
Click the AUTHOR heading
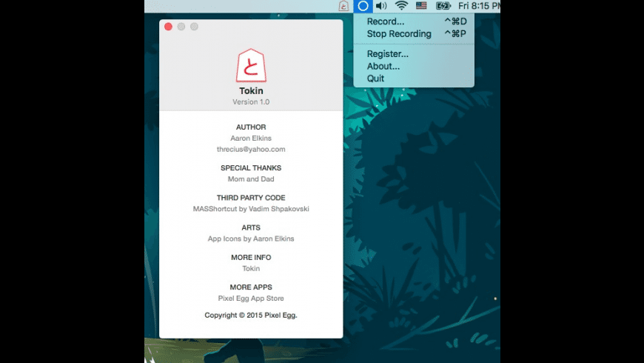(251, 127)
